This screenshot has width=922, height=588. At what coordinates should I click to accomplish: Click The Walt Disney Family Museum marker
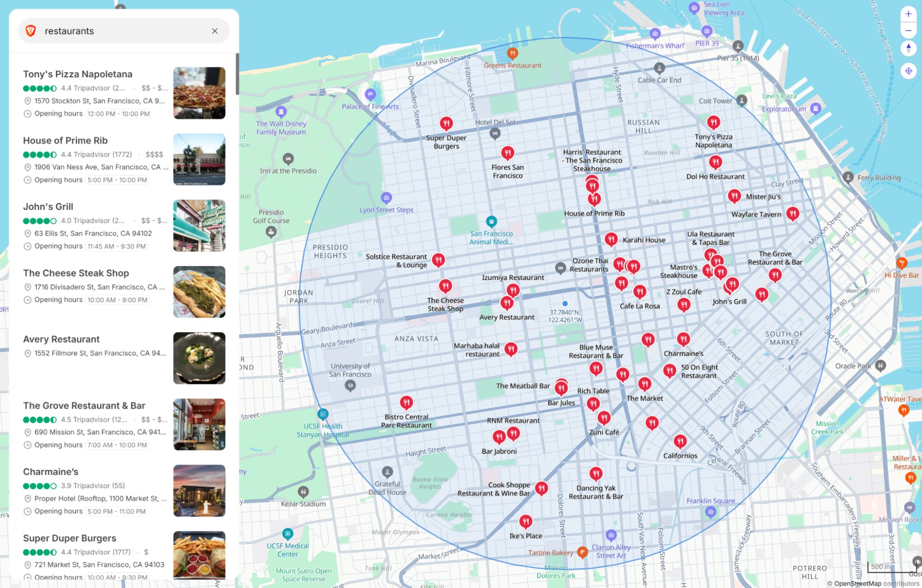(281, 112)
